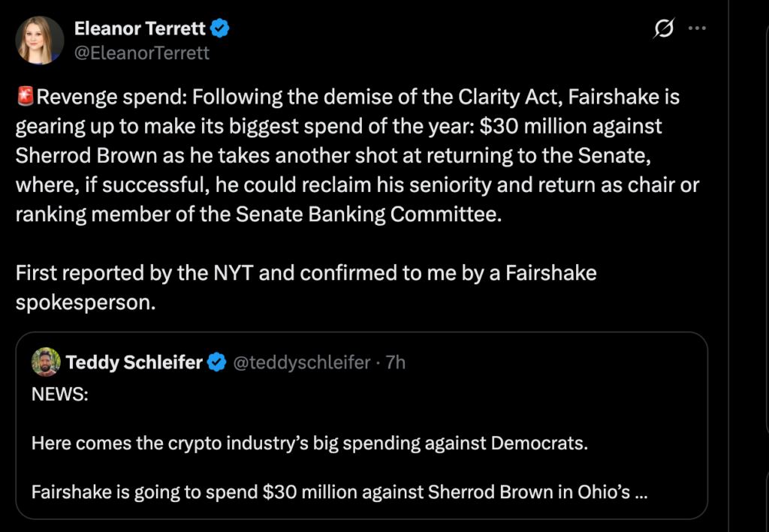The image size is (769, 532).
Task: Open the quoted post starting with NEWS:
Action: pos(361,425)
